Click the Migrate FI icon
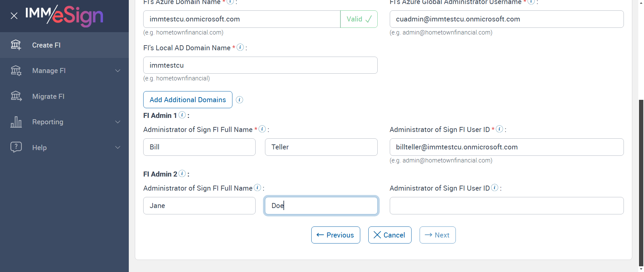This screenshot has width=644, height=272. tap(16, 96)
